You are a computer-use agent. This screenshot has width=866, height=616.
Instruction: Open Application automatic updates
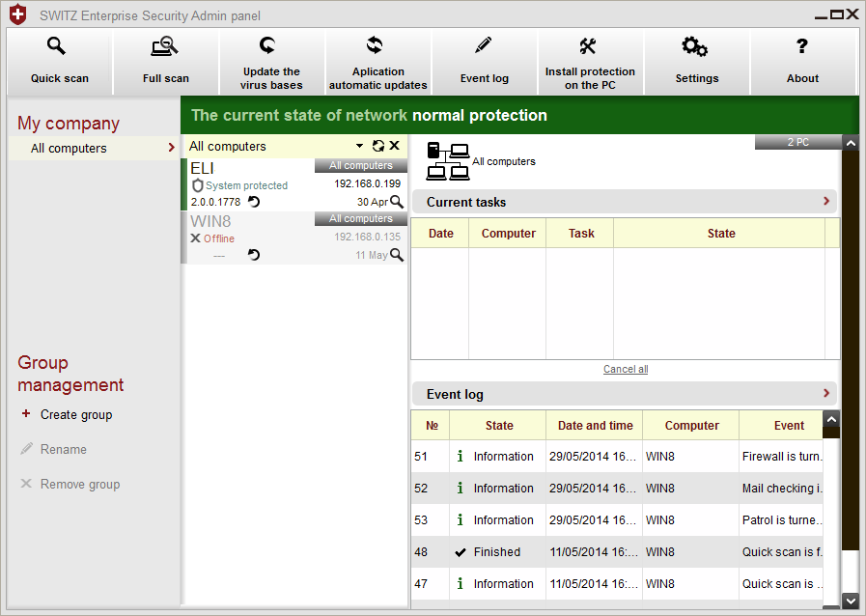pos(377,61)
